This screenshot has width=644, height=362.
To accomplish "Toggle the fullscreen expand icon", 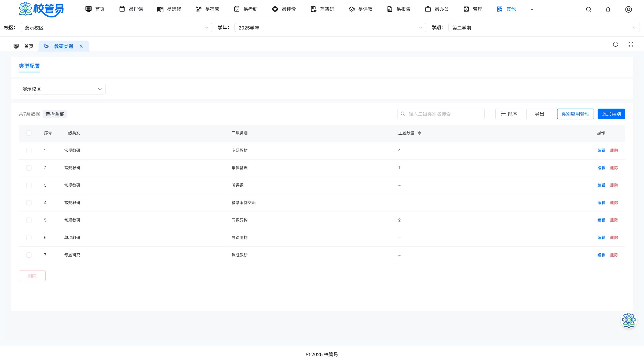I will click(631, 44).
